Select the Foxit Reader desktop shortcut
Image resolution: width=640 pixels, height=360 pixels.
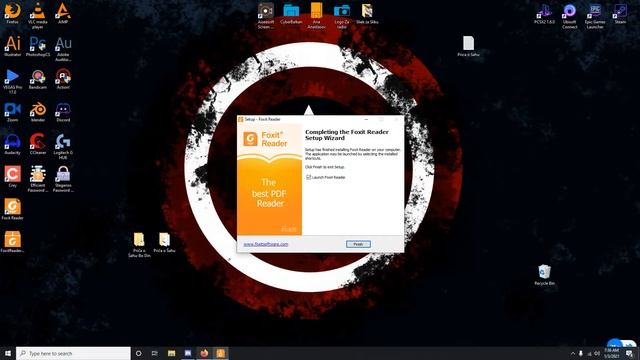12,209
